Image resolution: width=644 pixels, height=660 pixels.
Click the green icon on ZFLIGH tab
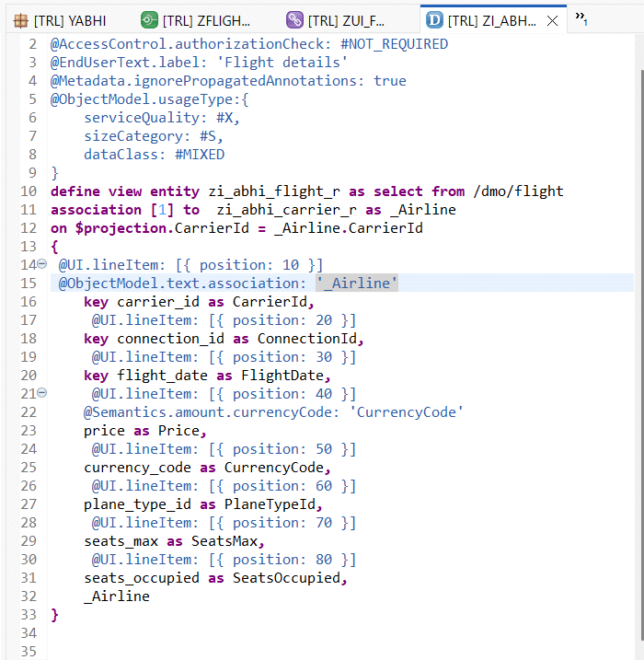click(x=149, y=19)
